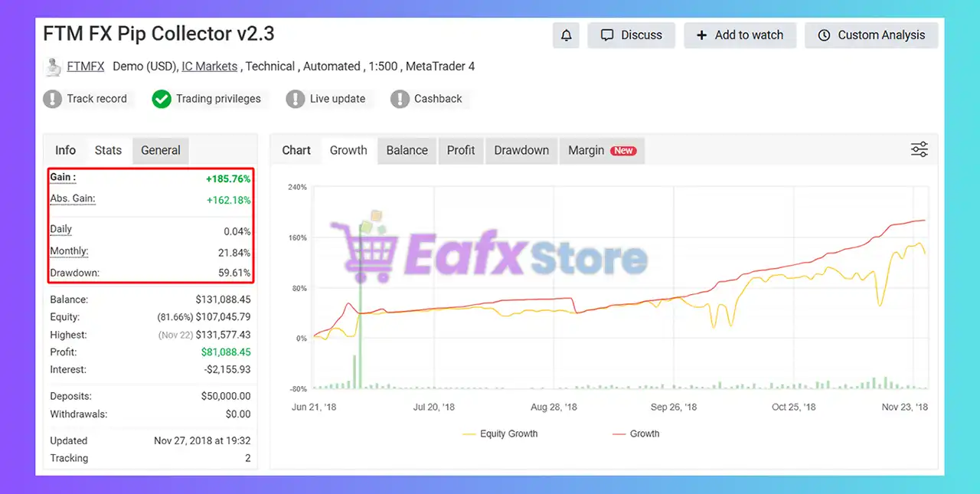This screenshot has width=980, height=494.
Task: Click the Discuss button
Action: [x=631, y=34]
